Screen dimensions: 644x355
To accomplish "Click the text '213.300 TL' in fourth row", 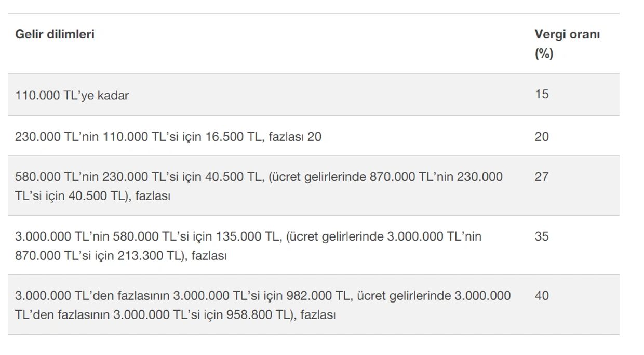I will coord(146,256).
